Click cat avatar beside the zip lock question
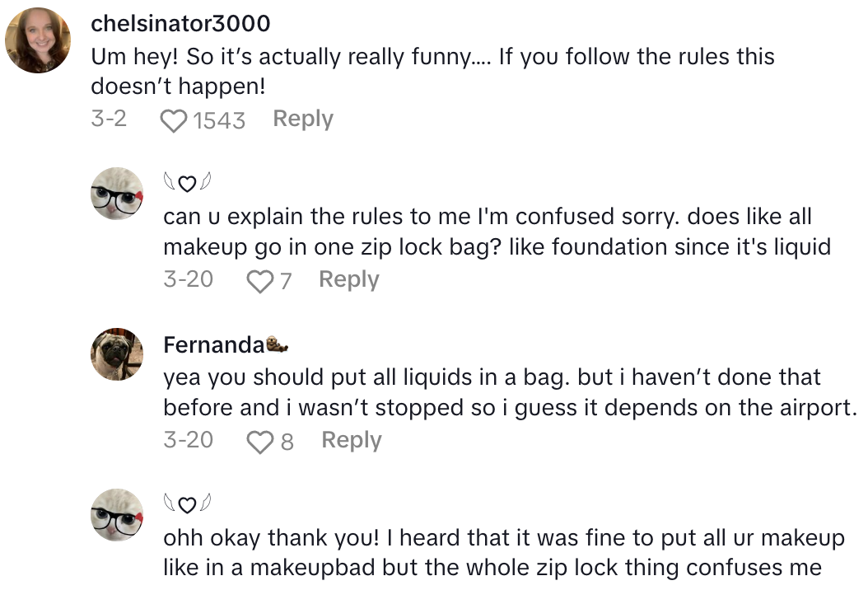This screenshot has width=868, height=590. point(116,194)
